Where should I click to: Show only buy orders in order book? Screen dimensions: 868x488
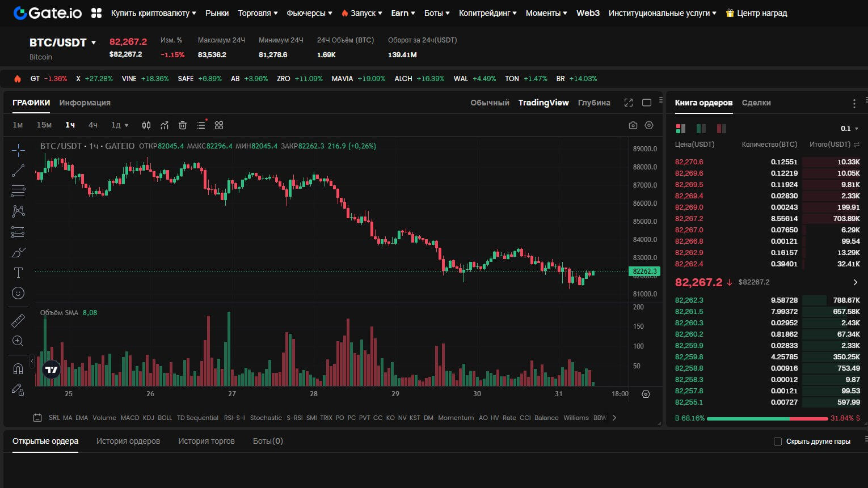point(701,129)
